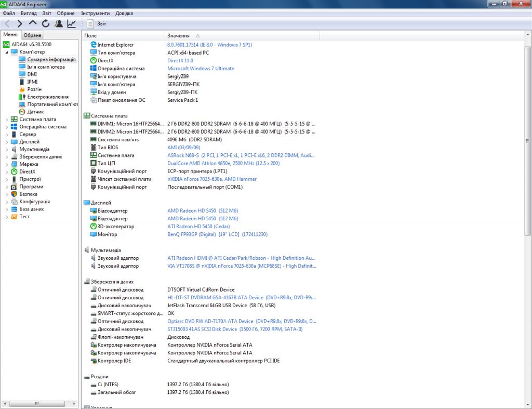This screenshot has height=409, width=532.
Task: Click the report page icon in toolbar
Action: pos(90,23)
